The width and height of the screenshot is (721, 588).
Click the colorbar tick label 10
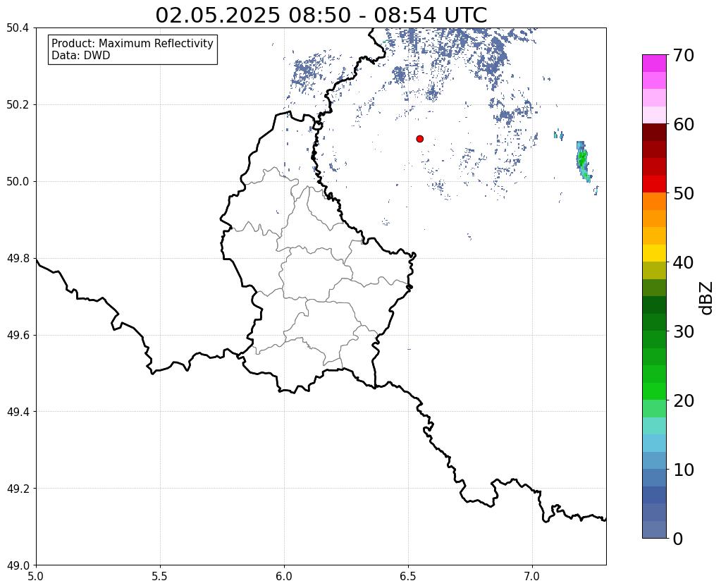tap(684, 470)
